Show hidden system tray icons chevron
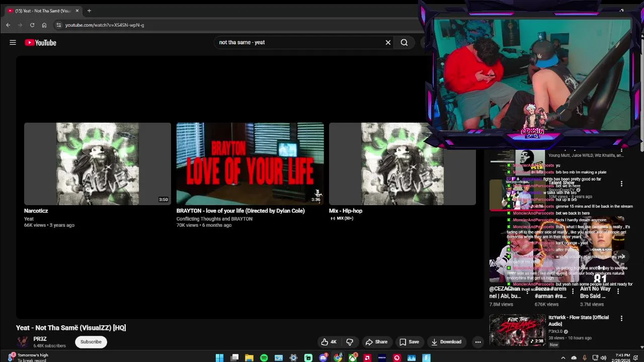The image size is (644, 362). pos(563,358)
